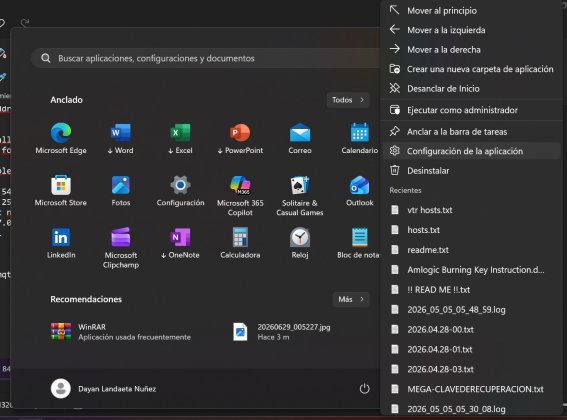Open recent file 2026.04.28-00.txt

coord(471,329)
